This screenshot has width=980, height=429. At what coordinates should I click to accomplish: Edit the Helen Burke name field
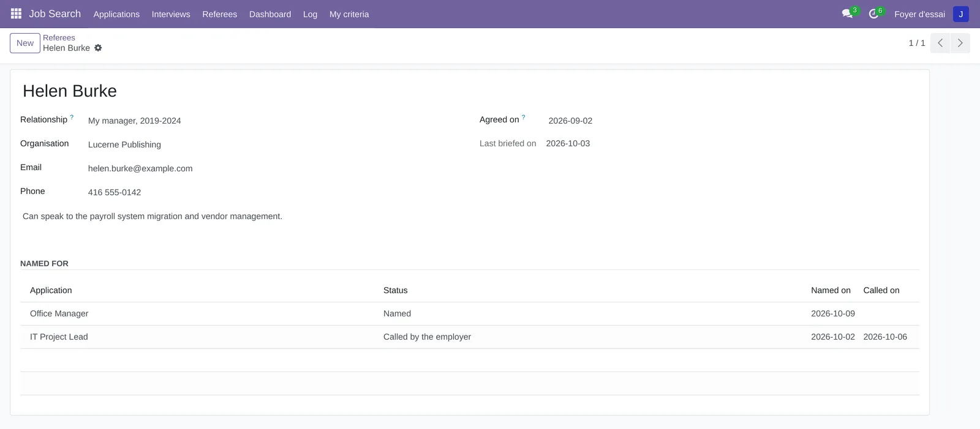[470, 91]
